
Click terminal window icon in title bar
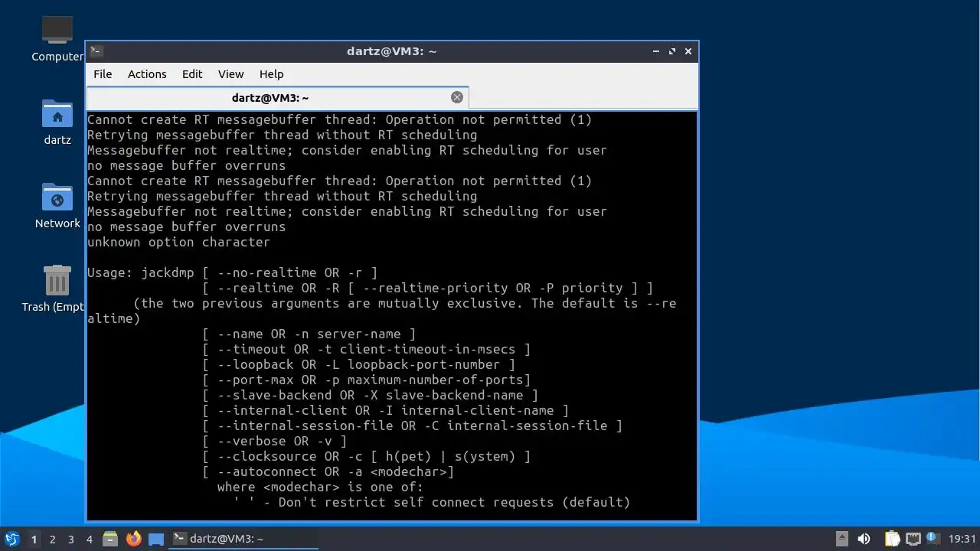click(x=96, y=51)
